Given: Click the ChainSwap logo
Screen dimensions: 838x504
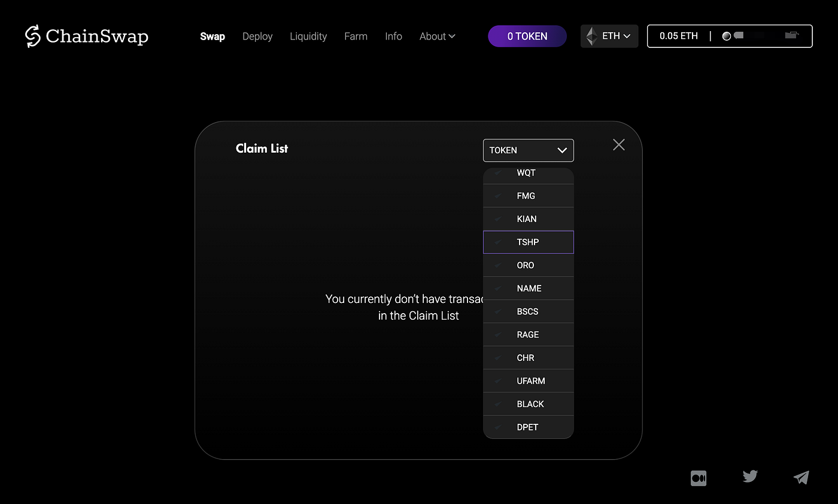Looking at the screenshot, I should pyautogui.click(x=87, y=36).
